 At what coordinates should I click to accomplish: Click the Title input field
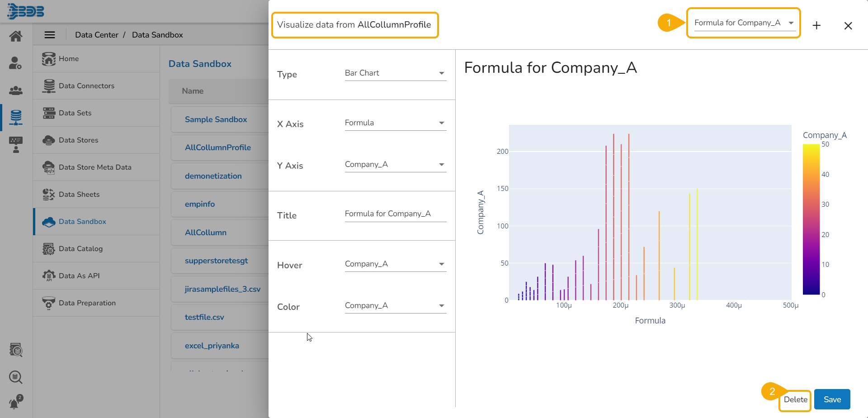pyautogui.click(x=395, y=214)
